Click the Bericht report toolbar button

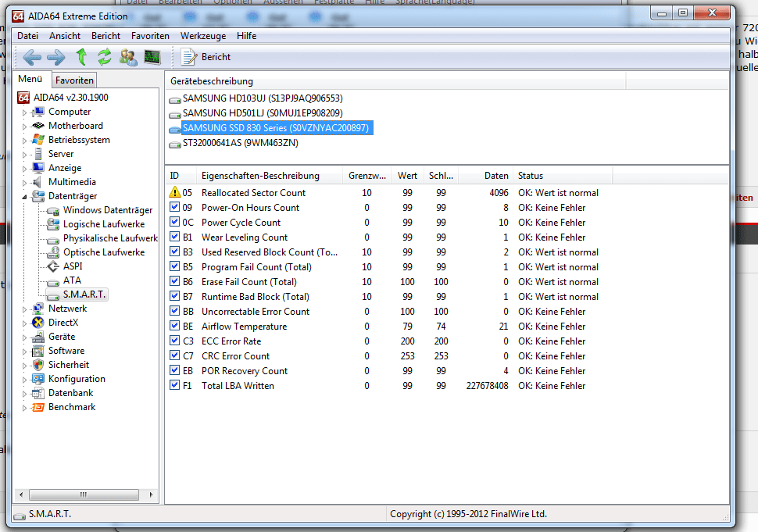pos(206,57)
